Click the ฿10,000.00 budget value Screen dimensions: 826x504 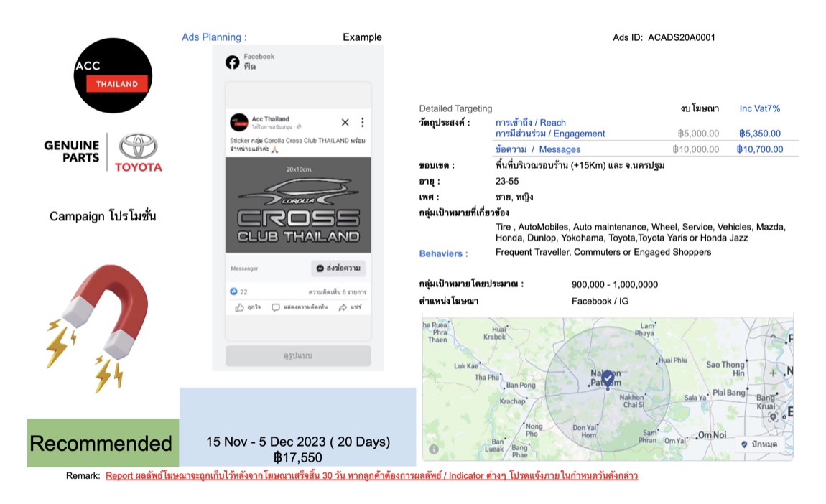pos(695,149)
